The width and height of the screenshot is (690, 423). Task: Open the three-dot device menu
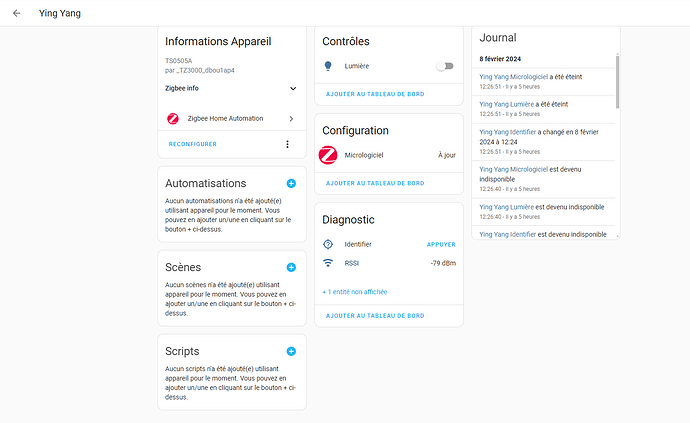click(x=287, y=144)
